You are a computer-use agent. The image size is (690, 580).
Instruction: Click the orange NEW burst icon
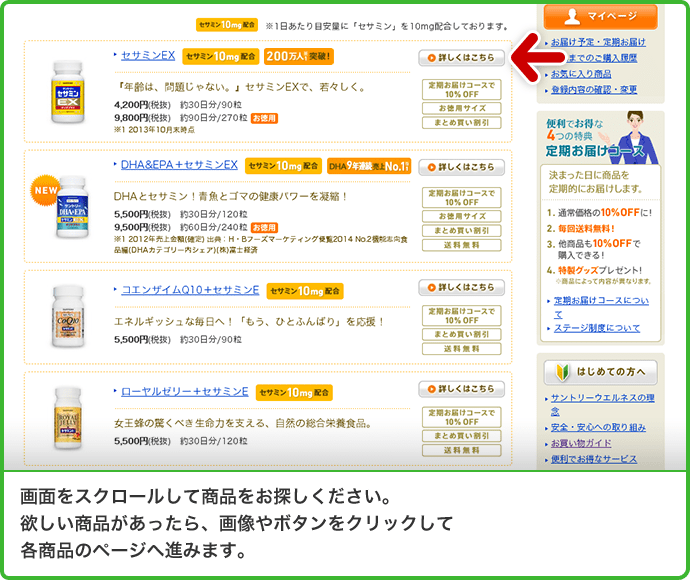coord(45,190)
